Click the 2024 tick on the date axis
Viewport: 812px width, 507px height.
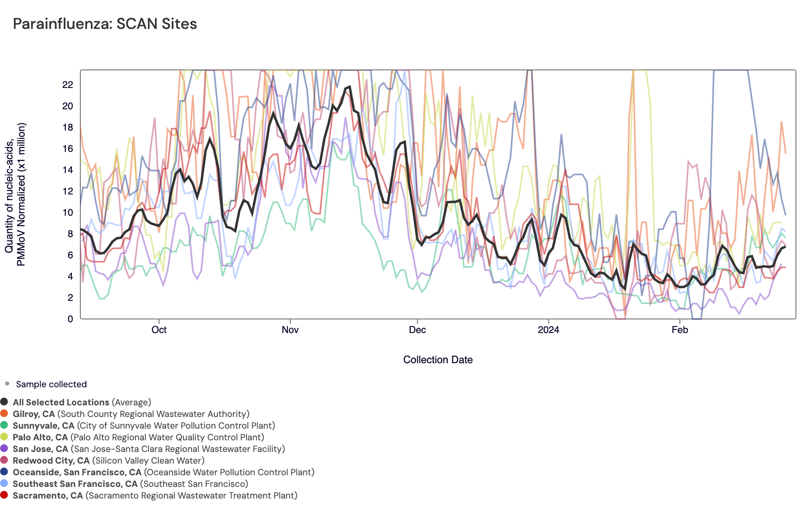548,330
